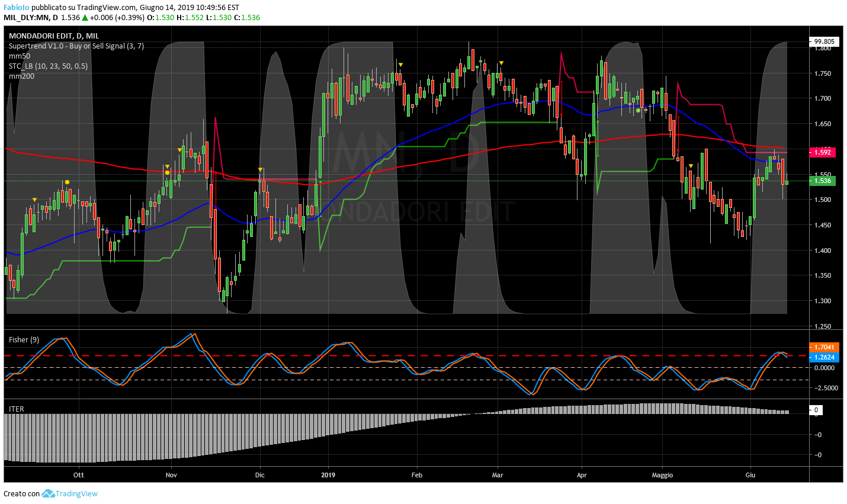Open the TradingView link beside 'Creato con'
The width and height of the screenshot is (847, 504).
click(x=76, y=493)
